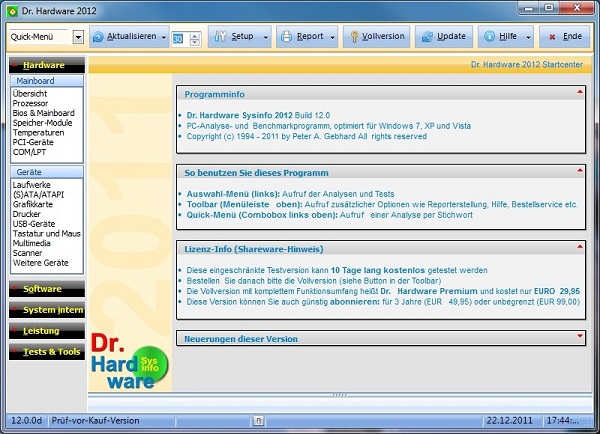Click the Dr. Hardware title bar app icon

pos(12,11)
